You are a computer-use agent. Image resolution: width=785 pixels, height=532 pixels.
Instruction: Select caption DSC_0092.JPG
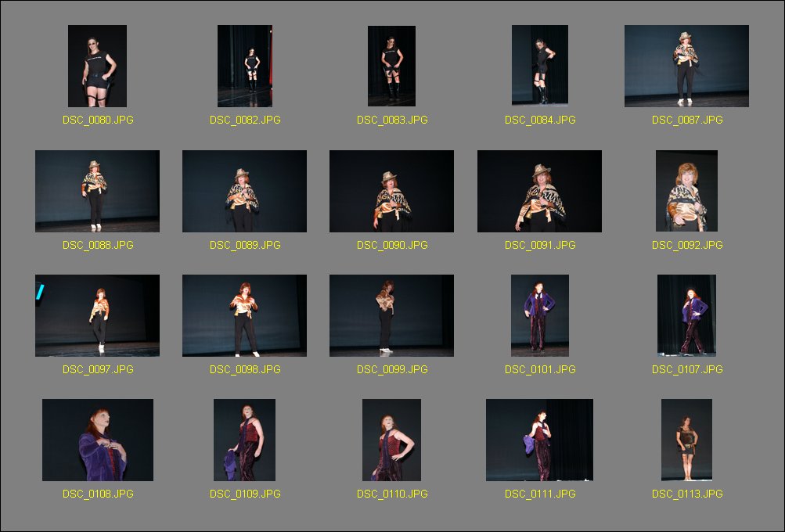coord(687,245)
